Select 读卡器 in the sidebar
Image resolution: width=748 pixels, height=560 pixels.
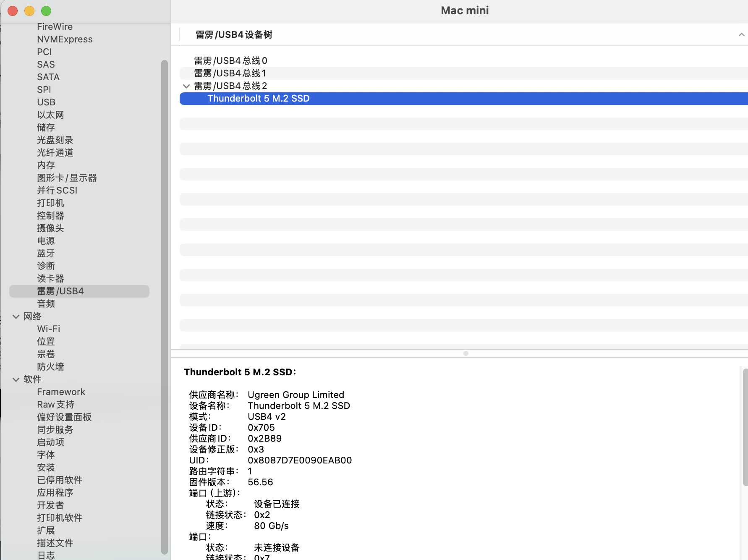[50, 279]
